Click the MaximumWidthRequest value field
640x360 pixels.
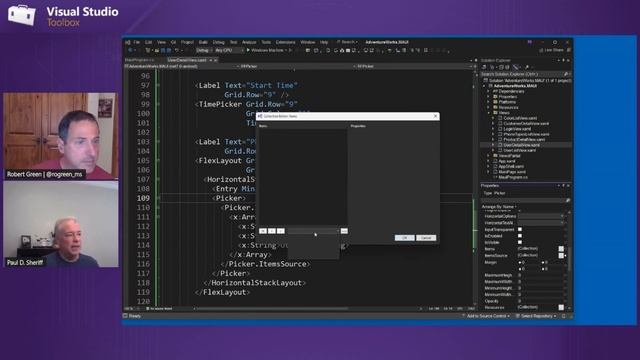click(x=541, y=282)
